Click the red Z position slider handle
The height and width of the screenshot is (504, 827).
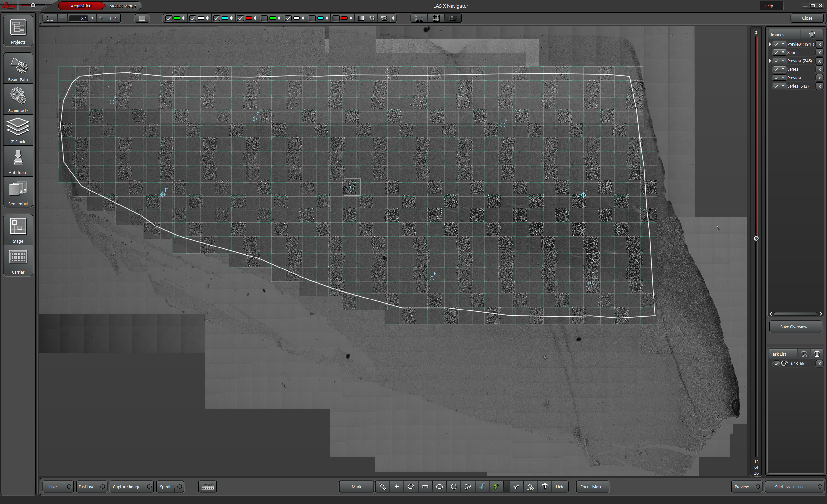coord(756,238)
